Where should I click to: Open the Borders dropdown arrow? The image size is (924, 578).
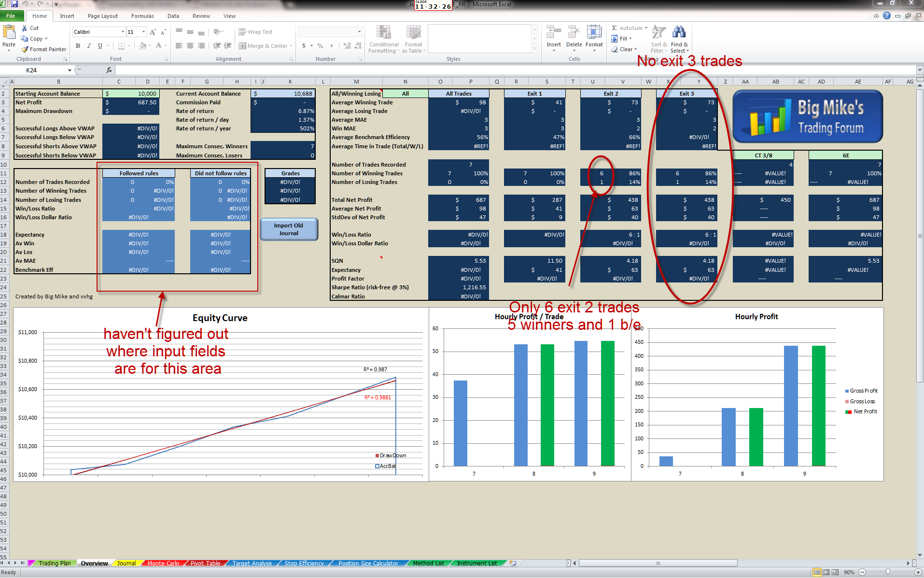pyautogui.click(x=129, y=46)
